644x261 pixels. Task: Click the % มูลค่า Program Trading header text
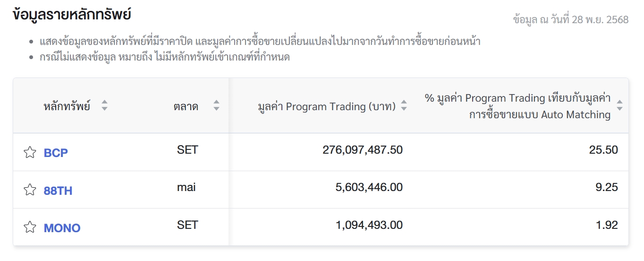[x=517, y=106]
